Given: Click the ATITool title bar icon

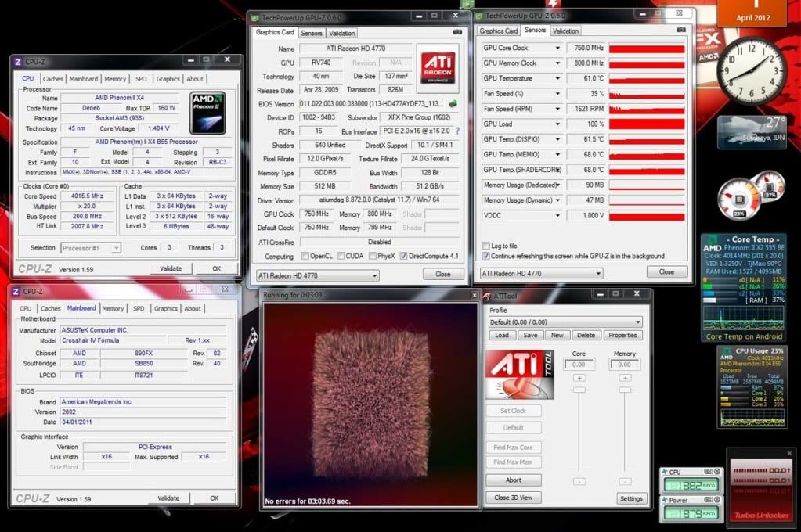Looking at the screenshot, I should pos(487,296).
